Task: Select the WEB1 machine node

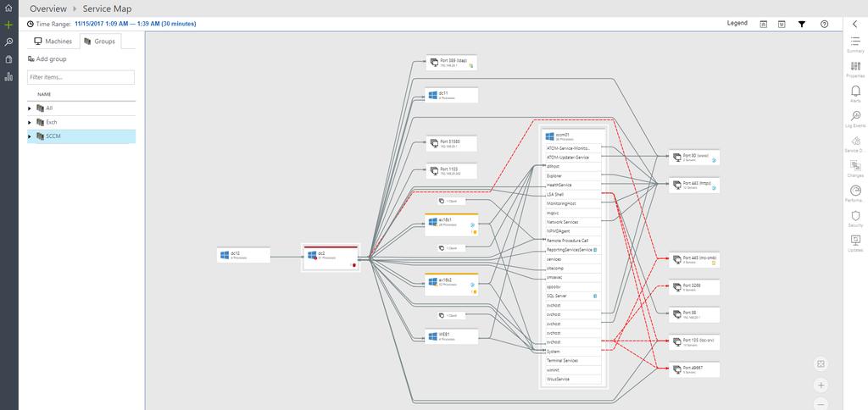Action: (x=453, y=335)
